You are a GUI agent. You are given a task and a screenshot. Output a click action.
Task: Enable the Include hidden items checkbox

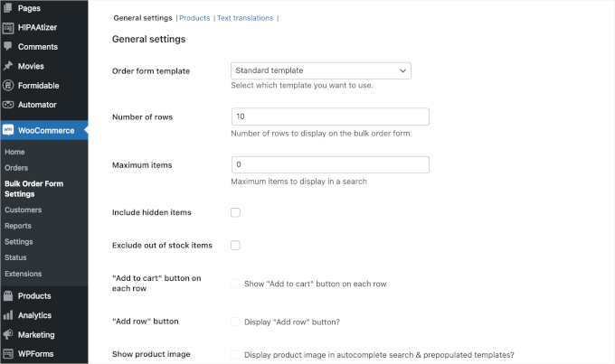[235, 213]
